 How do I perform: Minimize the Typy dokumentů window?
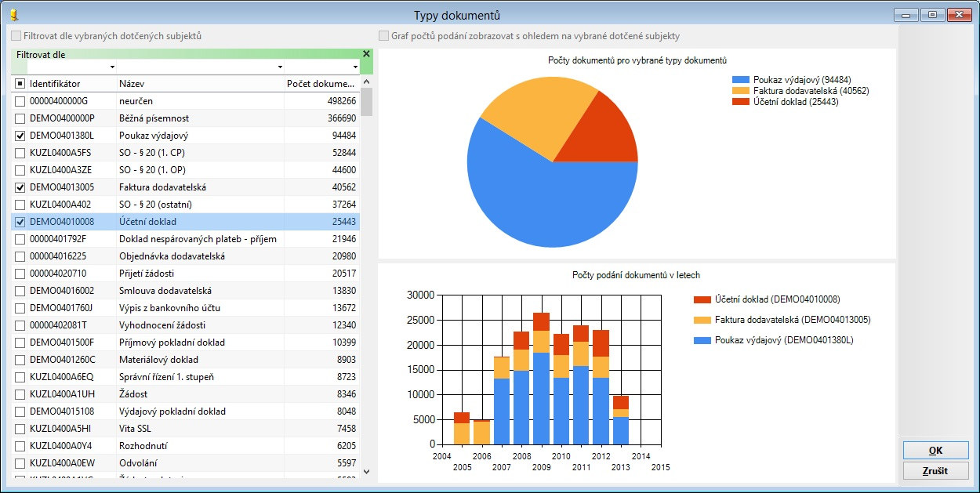coord(907,14)
